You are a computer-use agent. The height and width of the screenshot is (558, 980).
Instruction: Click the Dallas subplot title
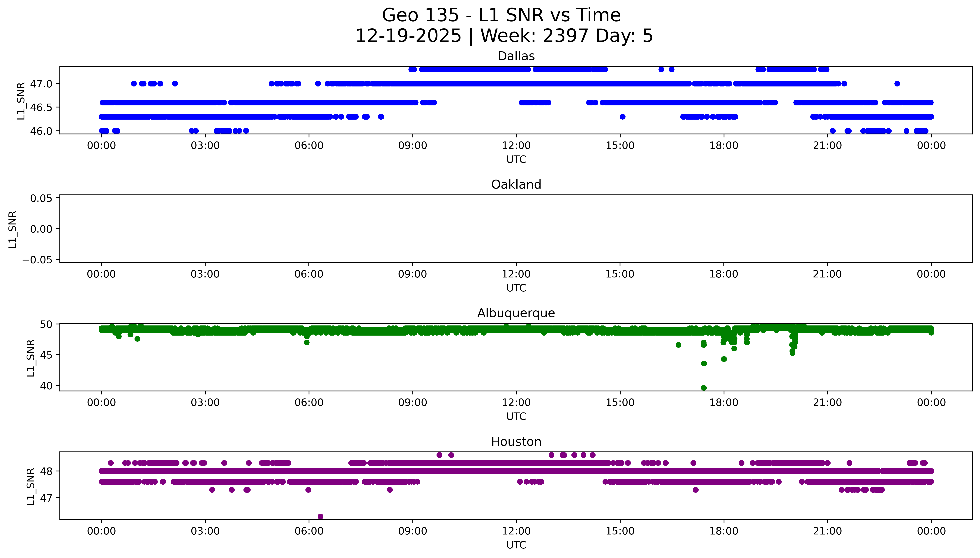pos(516,56)
